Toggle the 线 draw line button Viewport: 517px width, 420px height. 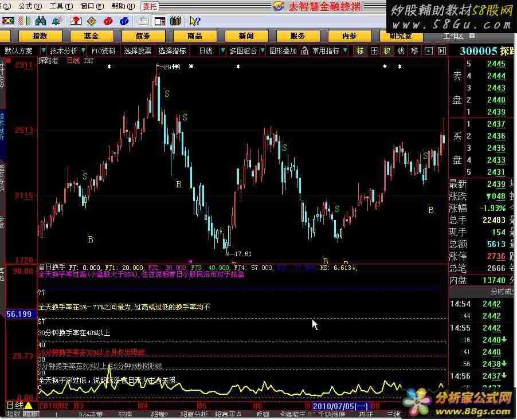(x=401, y=51)
